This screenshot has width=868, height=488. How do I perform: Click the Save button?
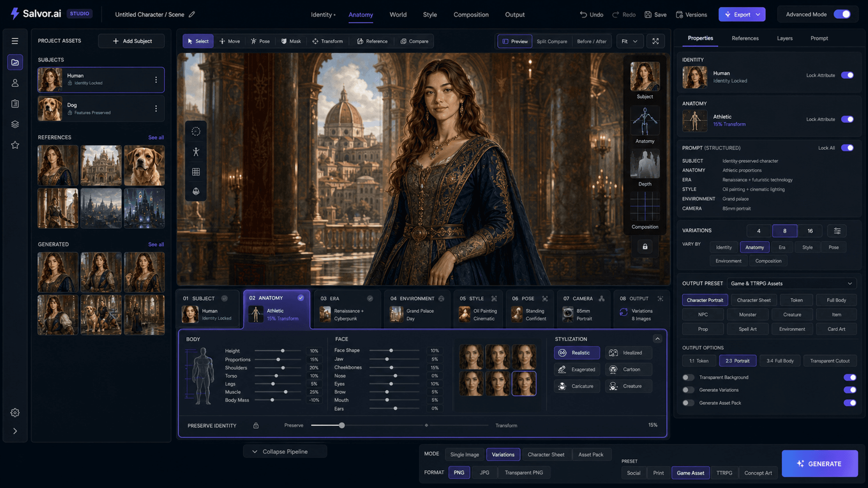pos(655,14)
